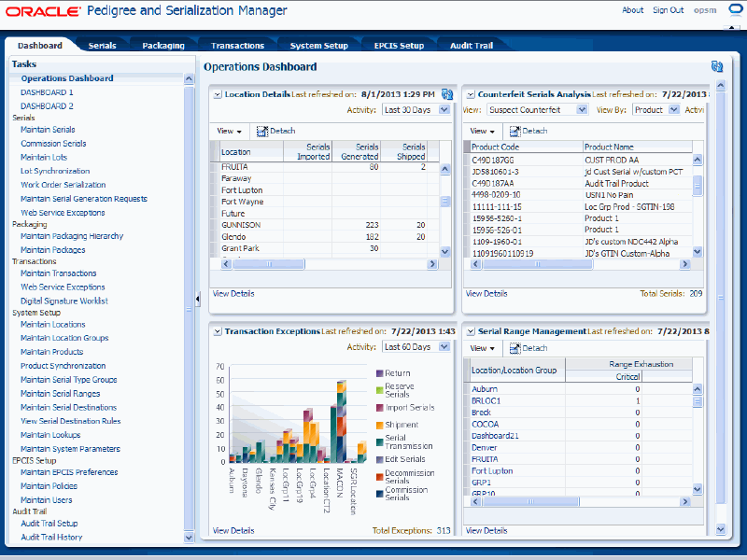
Task: Open Audit Trail History task
Action: [51, 538]
